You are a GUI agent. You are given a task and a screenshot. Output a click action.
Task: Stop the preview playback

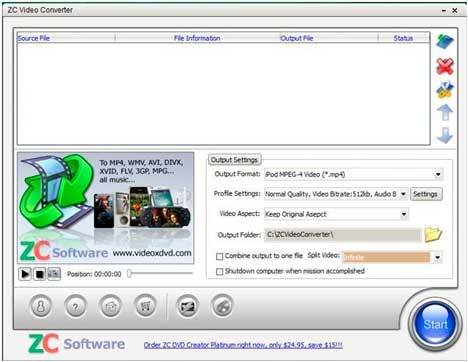click(x=39, y=274)
